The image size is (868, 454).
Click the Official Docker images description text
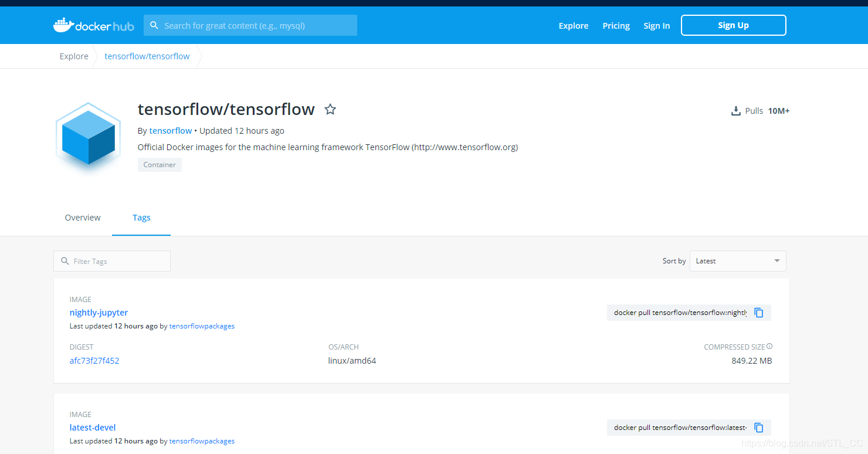(x=328, y=147)
